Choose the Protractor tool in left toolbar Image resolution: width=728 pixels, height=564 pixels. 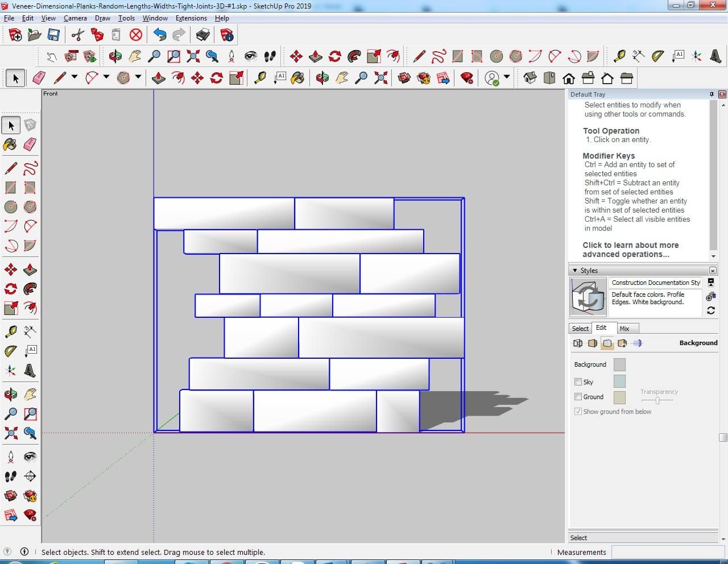(x=11, y=351)
